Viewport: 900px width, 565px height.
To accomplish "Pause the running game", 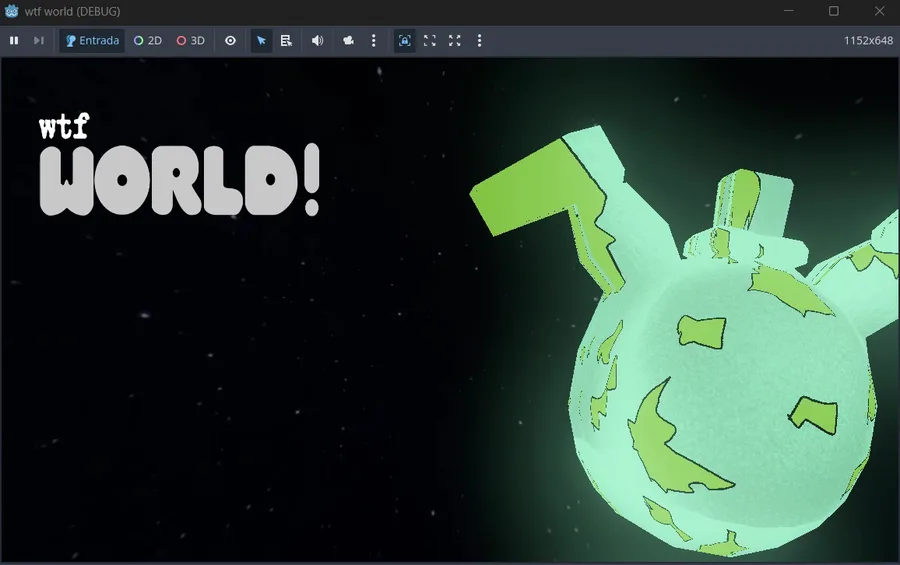I will click(x=14, y=41).
